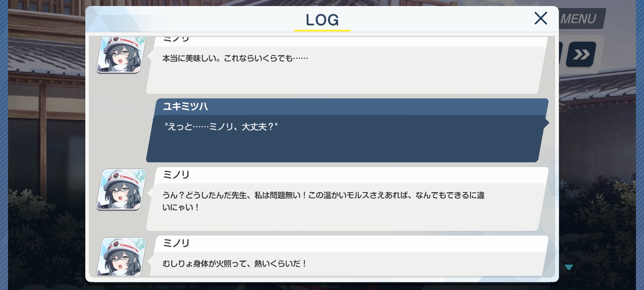Click message 本当に美味しい。これならいくらでも
Screen dimensions: 644x290
click(x=235, y=58)
